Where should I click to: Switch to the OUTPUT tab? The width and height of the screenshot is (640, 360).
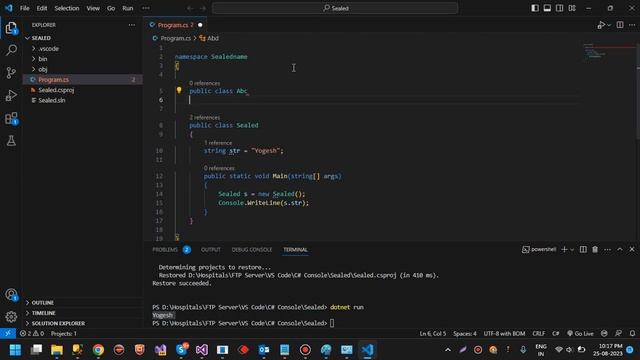211,249
